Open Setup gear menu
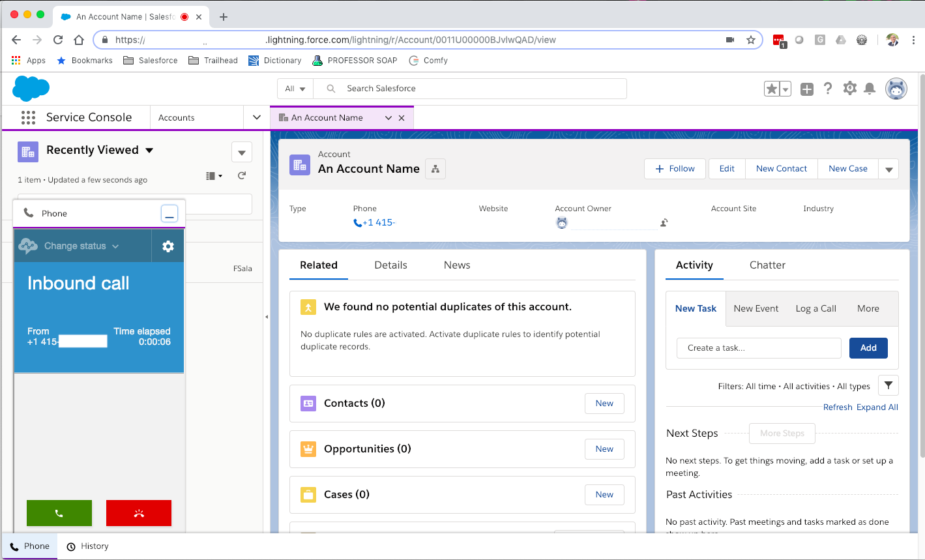Screen dimensions: 925x560 849,89
